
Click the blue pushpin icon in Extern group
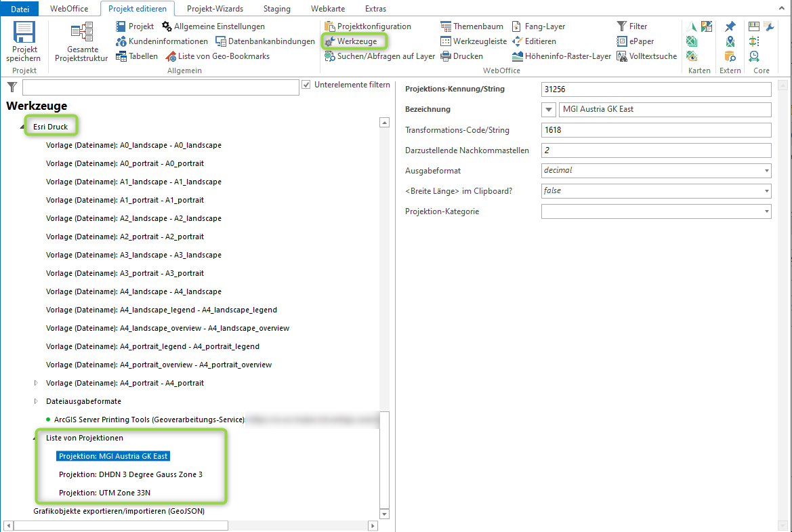coord(730,26)
